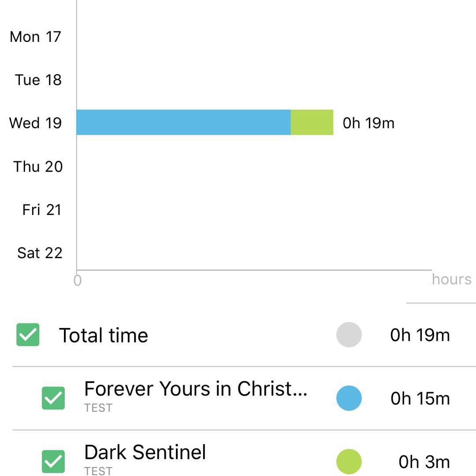Tap the green segment of Wednesday's bar
The height and width of the screenshot is (476, 476).
coord(312,123)
